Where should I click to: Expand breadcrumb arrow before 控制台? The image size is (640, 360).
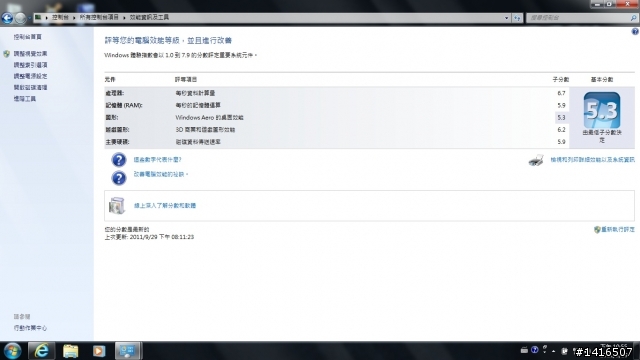[47, 18]
